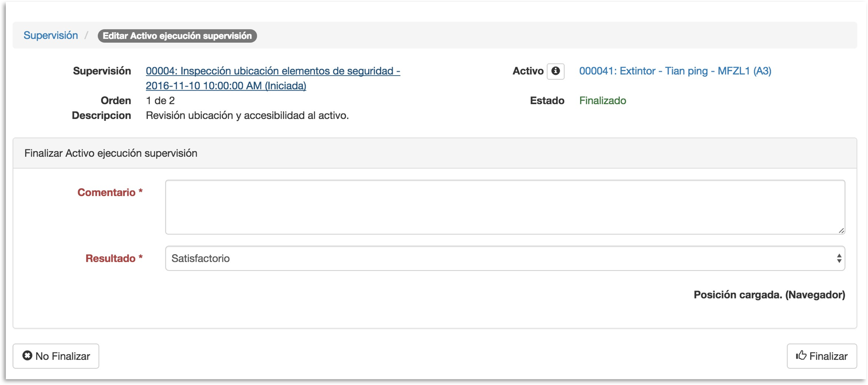Open asset 000041 Extintor Tian ping link

(675, 71)
